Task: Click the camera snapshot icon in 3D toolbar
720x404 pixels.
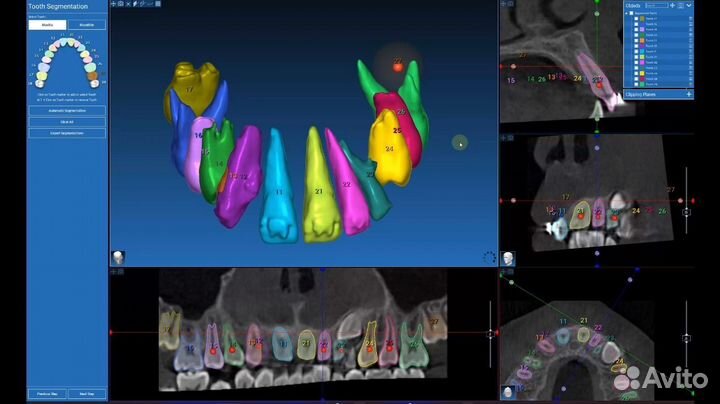Action: pos(121,4)
